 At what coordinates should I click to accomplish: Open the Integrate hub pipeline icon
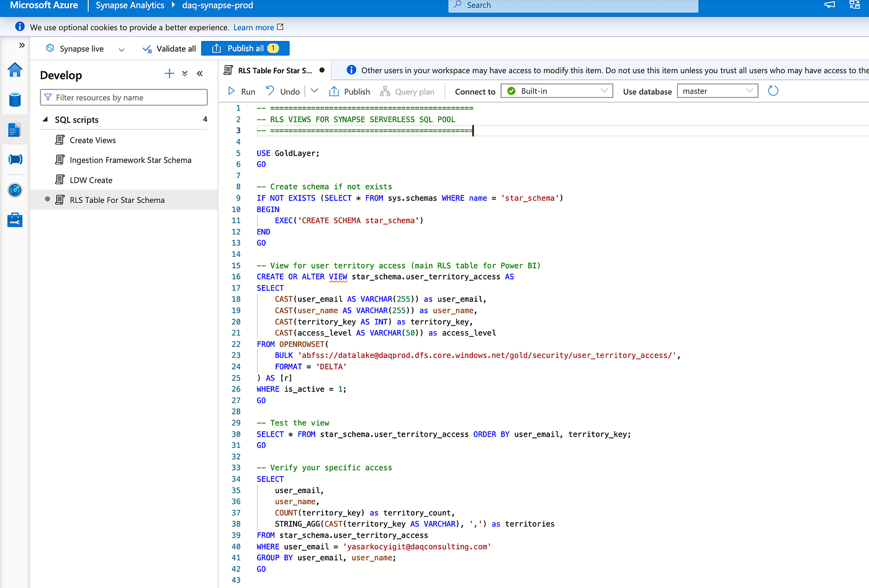15,159
